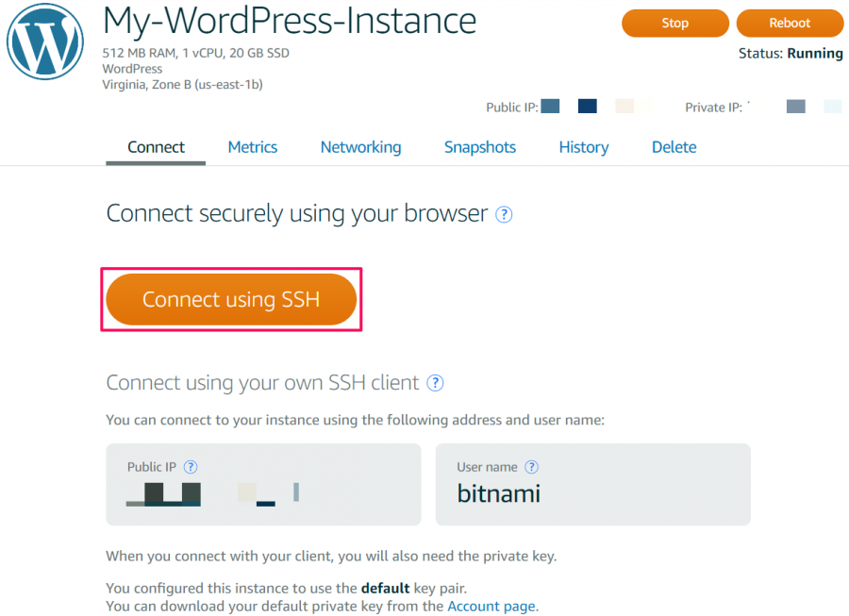Click the WordPress blueprint label under specs
The width and height of the screenshot is (849, 616).
click(132, 69)
